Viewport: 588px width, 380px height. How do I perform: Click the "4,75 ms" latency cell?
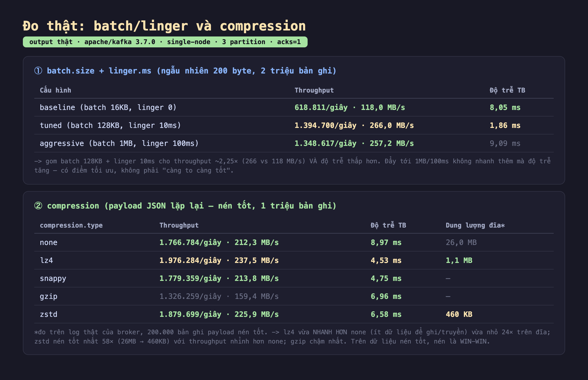tap(386, 278)
